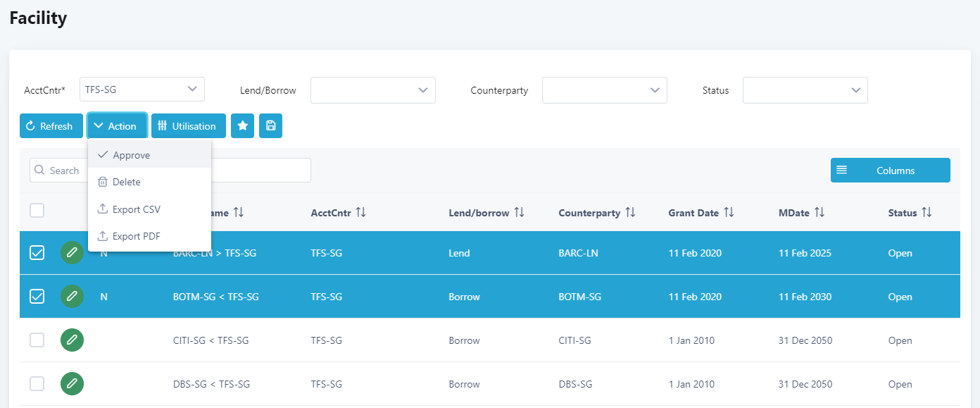Click BOTM-SG counterparty cell
This screenshot has height=408, width=980.
click(x=579, y=297)
